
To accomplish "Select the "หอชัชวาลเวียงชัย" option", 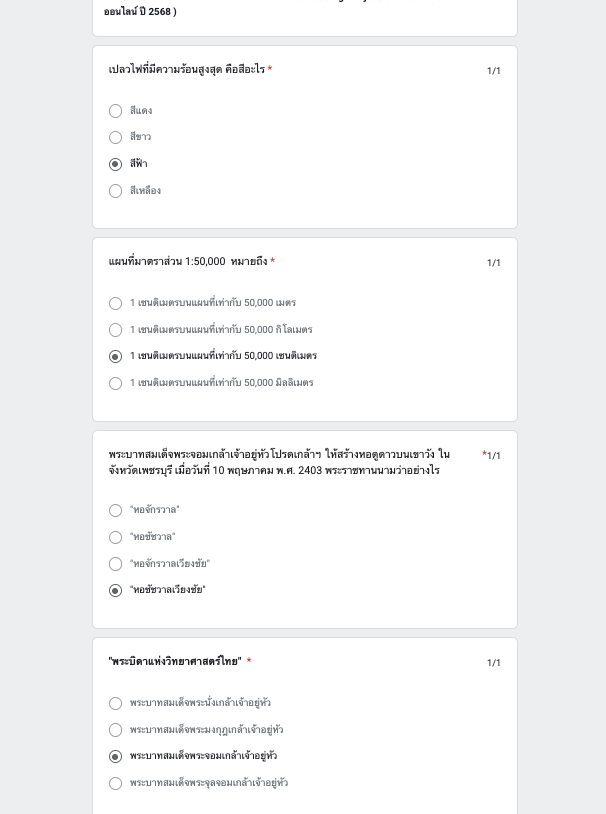I will [x=116, y=590].
